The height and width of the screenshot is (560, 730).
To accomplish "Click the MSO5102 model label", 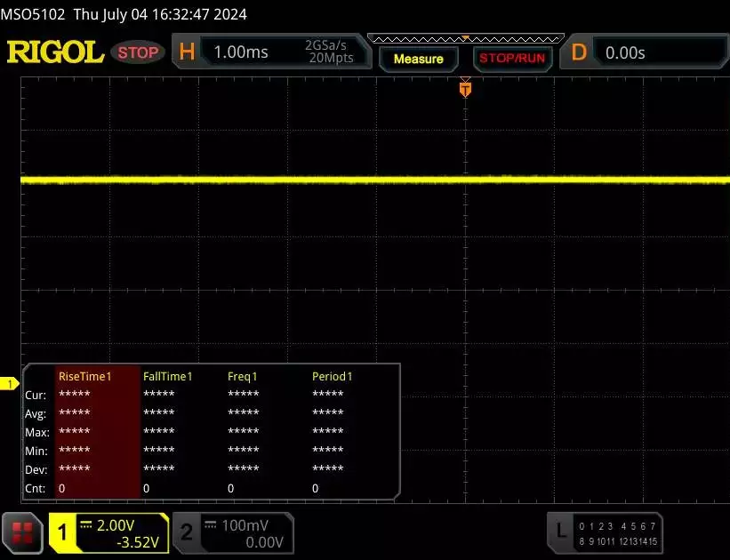I will pyautogui.click(x=33, y=14).
